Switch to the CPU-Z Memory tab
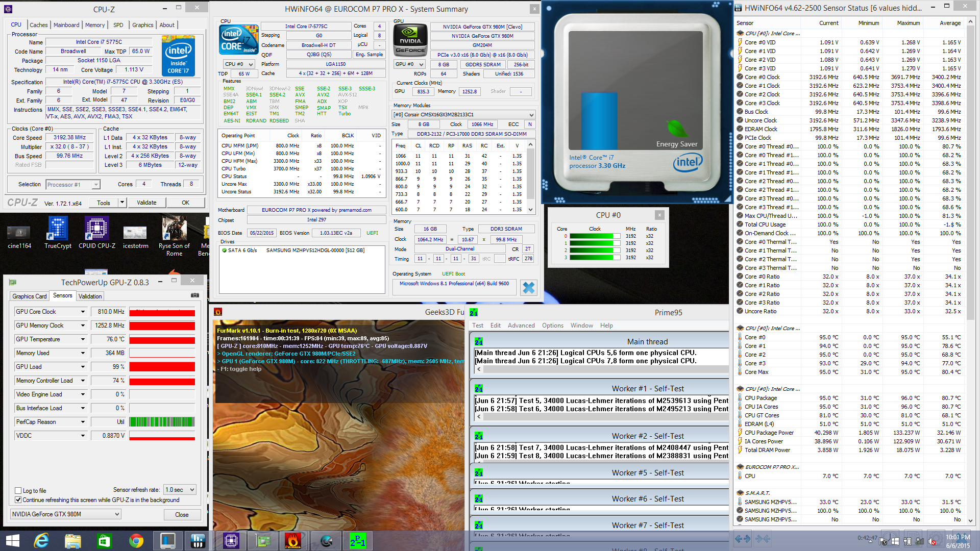 95,25
